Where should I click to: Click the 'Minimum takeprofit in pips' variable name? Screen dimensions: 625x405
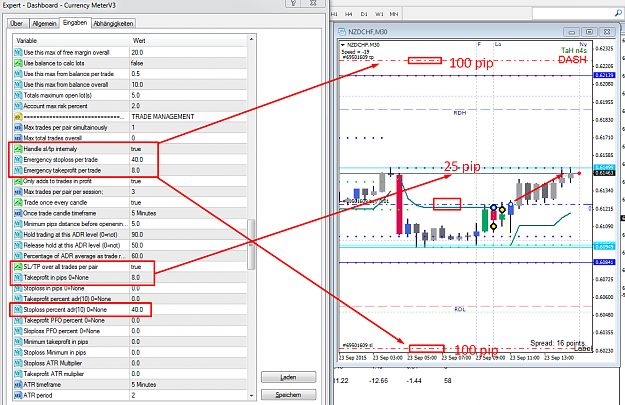point(56,342)
